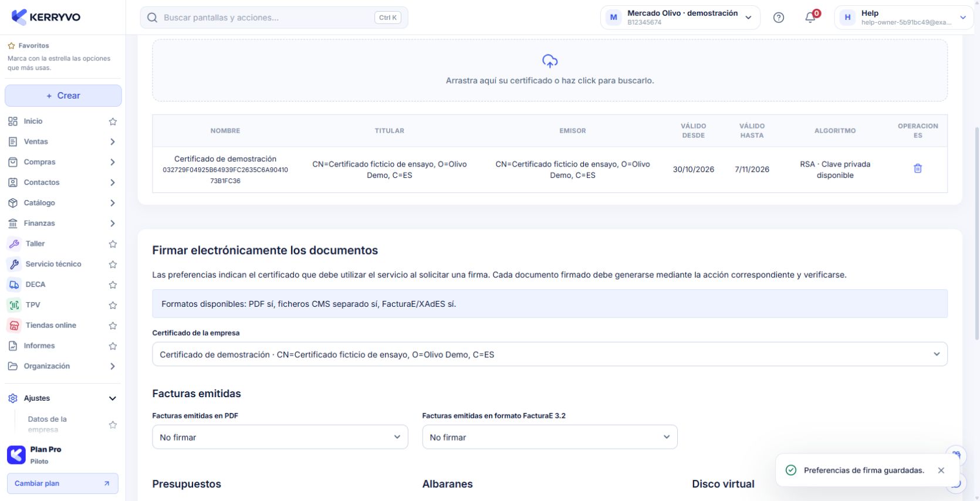Click the Inicio dashboard icon
The height and width of the screenshot is (501, 980).
[13, 121]
